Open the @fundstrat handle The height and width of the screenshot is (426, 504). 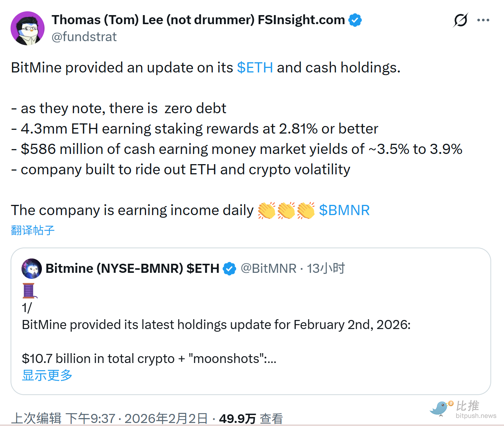[x=84, y=37]
